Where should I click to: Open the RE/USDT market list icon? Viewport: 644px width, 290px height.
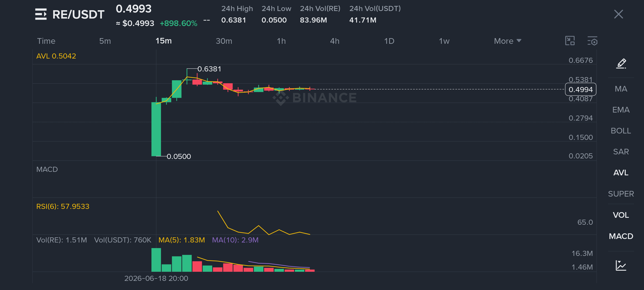41,14
